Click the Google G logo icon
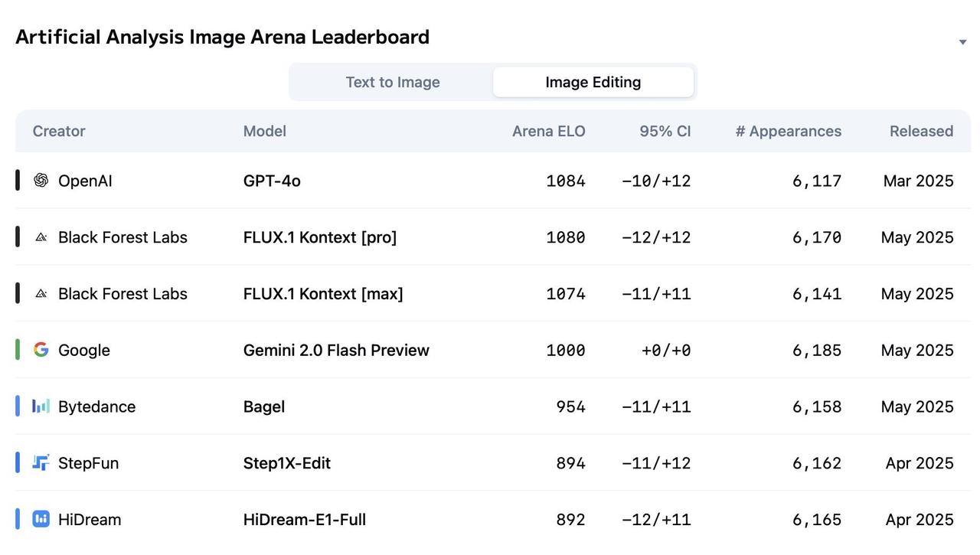The image size is (980, 555). (41, 350)
